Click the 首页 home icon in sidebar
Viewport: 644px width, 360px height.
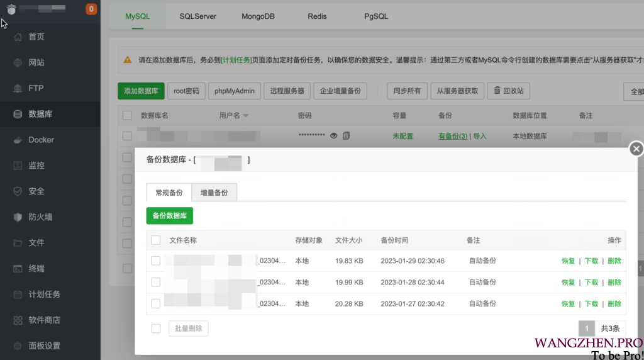point(18,37)
